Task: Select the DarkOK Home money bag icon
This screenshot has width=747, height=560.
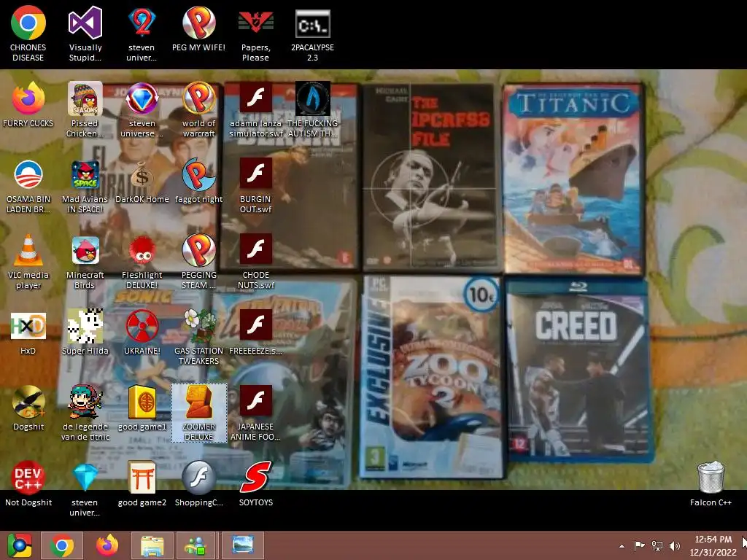Action: (x=142, y=182)
